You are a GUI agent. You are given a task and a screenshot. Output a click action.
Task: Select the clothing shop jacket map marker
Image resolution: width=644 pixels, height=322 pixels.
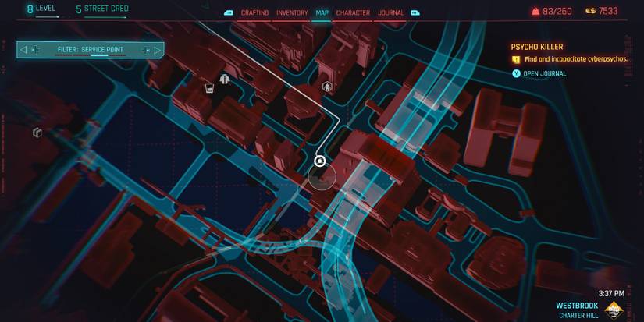tap(224, 79)
